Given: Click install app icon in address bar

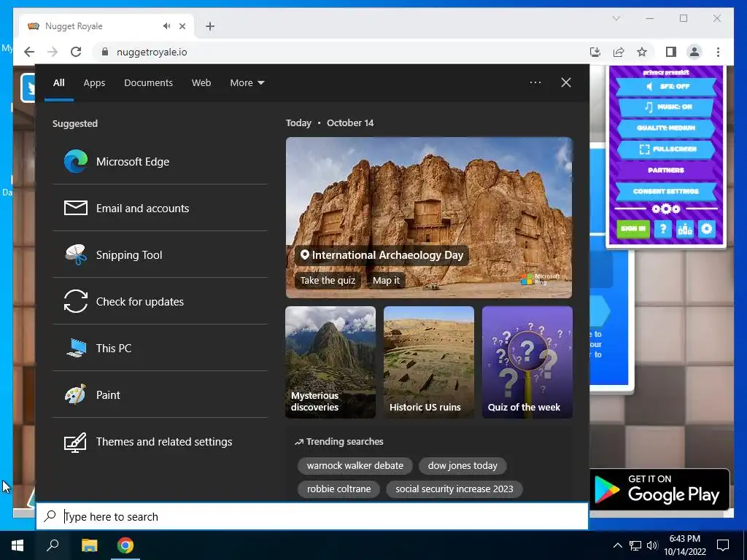Looking at the screenshot, I should pos(595,52).
